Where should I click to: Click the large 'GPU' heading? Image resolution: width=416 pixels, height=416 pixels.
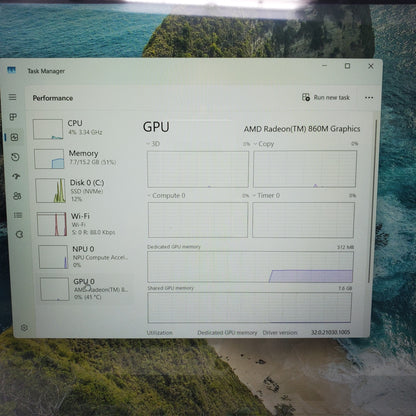[x=156, y=127]
